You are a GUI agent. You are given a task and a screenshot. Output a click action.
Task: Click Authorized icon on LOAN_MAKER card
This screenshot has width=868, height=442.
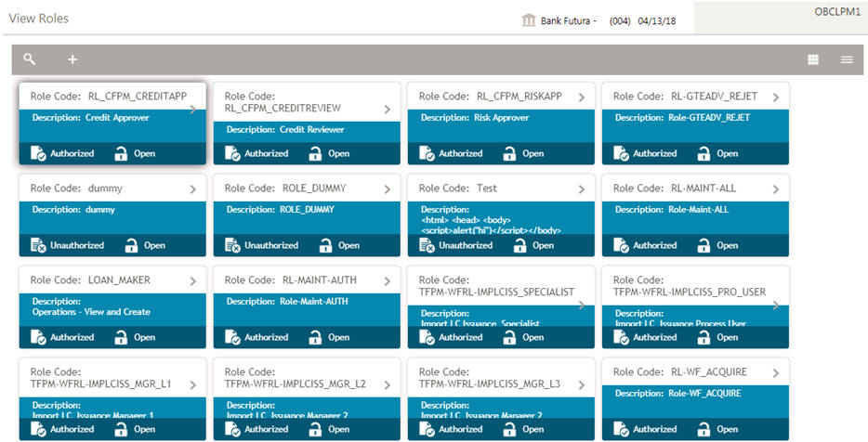(x=38, y=337)
